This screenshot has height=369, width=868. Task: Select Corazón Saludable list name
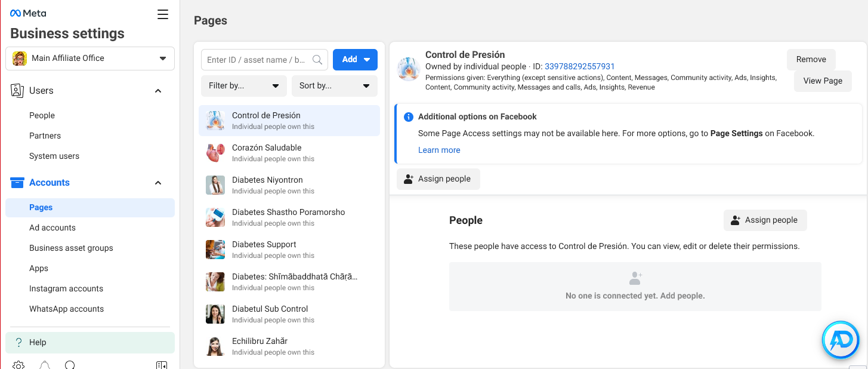(x=267, y=148)
